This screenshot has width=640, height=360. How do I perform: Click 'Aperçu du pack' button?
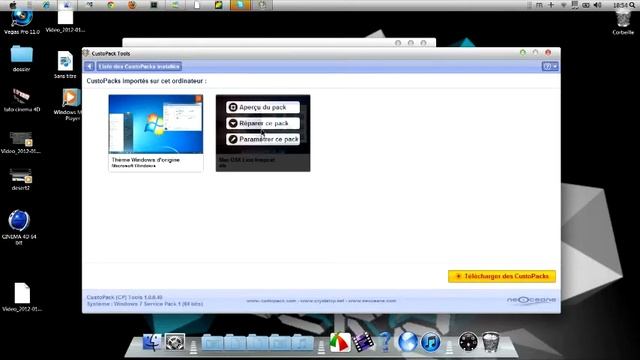263,107
